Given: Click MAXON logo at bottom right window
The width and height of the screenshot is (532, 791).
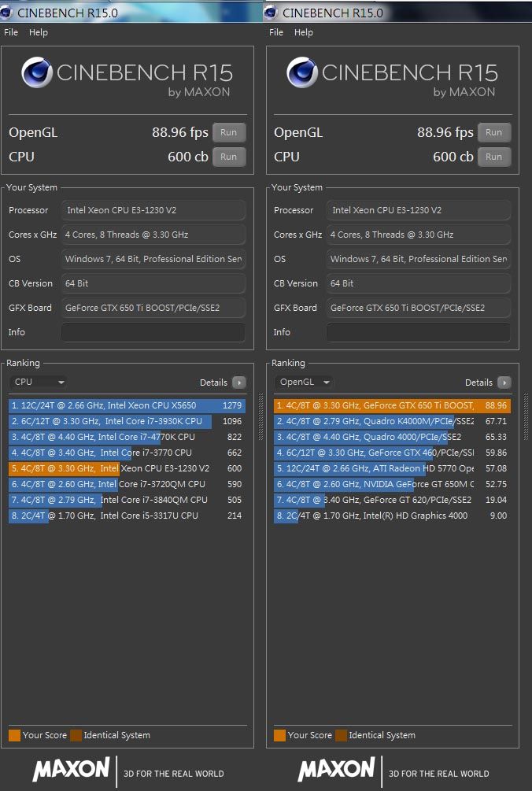Looking at the screenshot, I should click(x=336, y=769).
